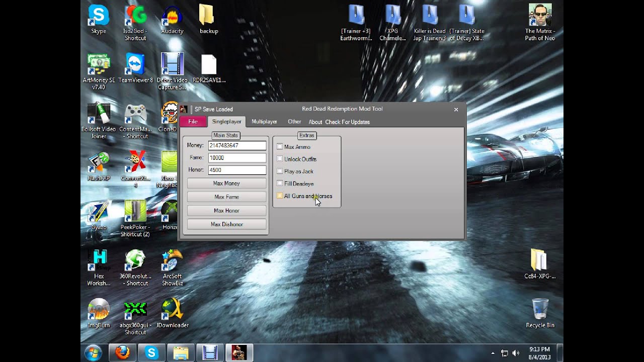This screenshot has width=644, height=362.
Task: Open JDownloader desktop shortcut
Action: [x=172, y=314]
